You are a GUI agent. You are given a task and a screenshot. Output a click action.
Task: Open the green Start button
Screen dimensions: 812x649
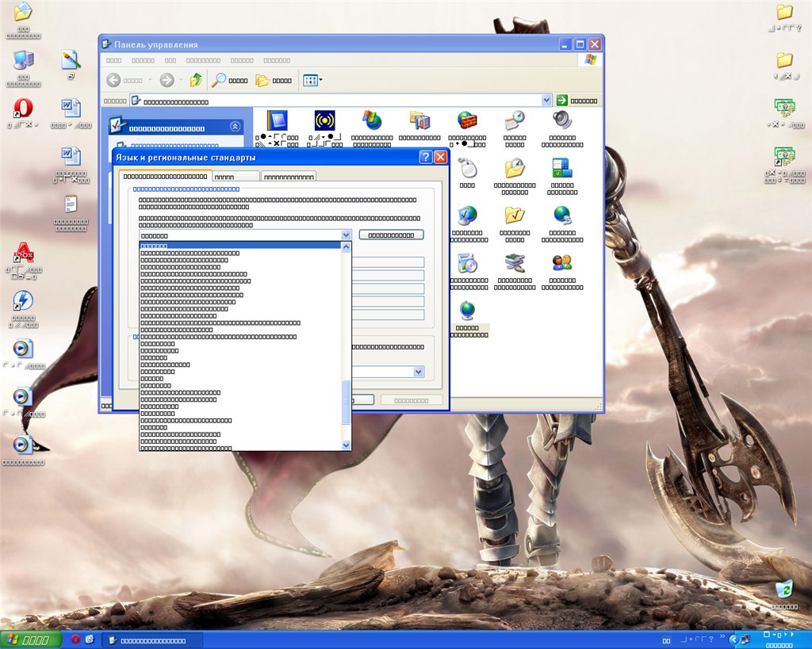pos(30,639)
